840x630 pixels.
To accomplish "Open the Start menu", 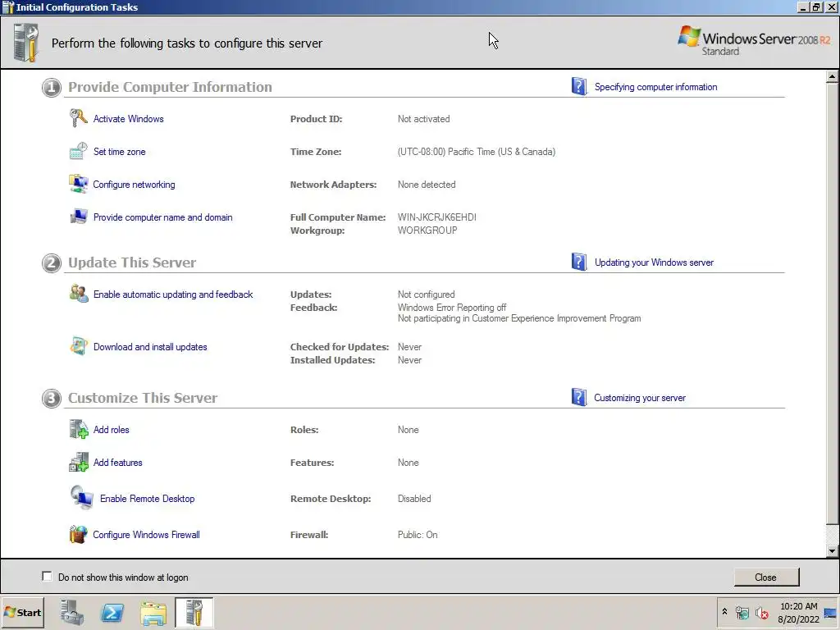I will click(x=22, y=612).
